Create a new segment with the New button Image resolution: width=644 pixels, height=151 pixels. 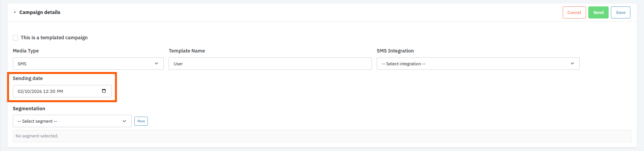point(141,121)
